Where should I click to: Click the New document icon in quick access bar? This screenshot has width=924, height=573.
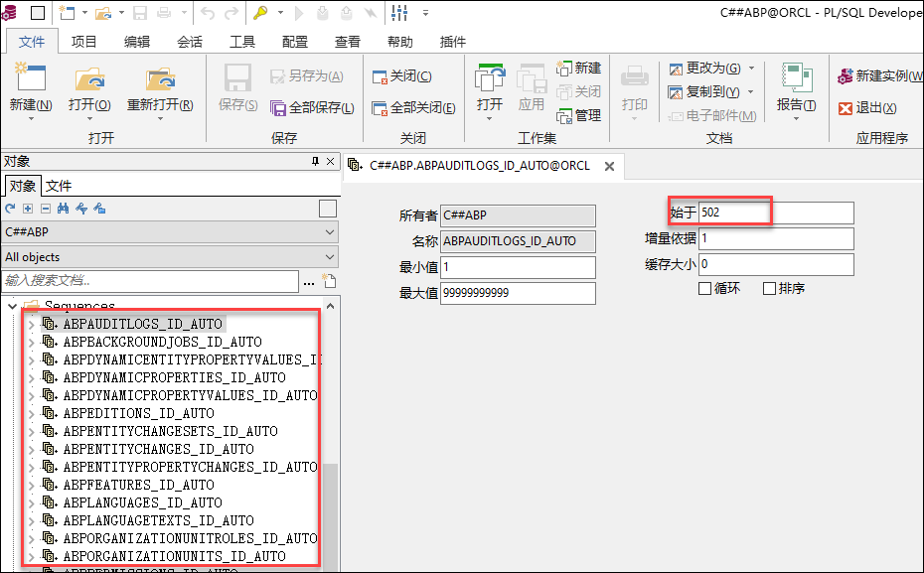tap(68, 12)
